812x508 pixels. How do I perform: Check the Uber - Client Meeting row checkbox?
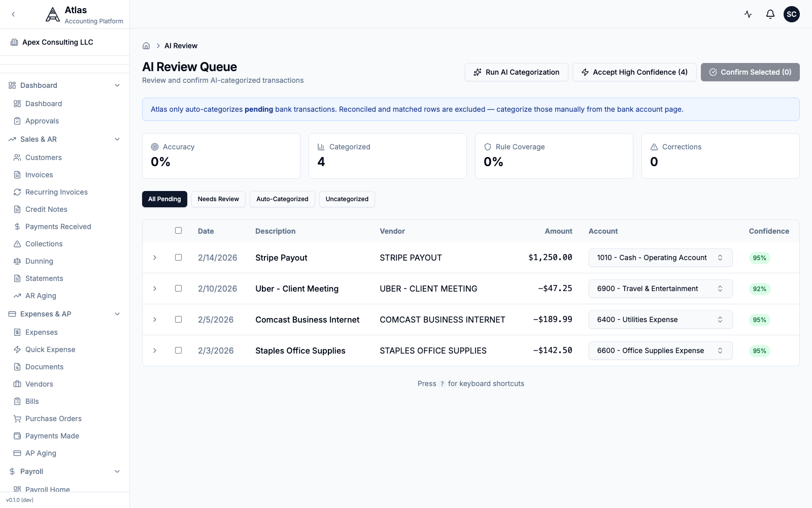click(x=178, y=289)
